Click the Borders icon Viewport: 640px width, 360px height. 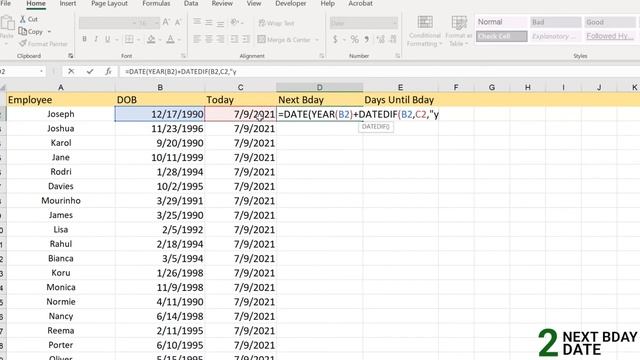[129, 39]
